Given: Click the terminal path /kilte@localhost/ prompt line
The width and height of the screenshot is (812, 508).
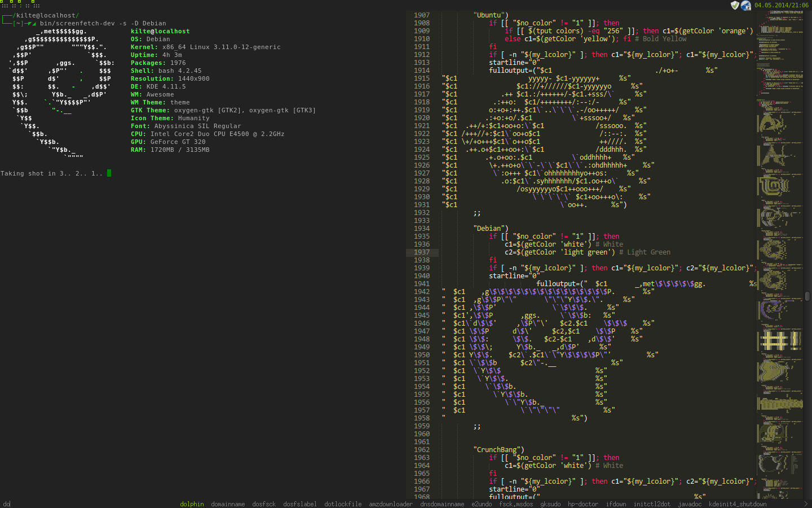Looking at the screenshot, I should click(46, 16).
